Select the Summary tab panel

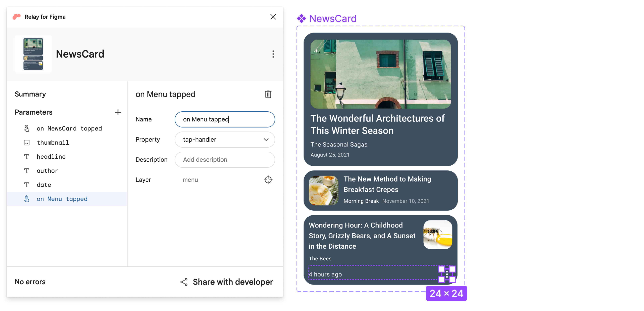[30, 94]
